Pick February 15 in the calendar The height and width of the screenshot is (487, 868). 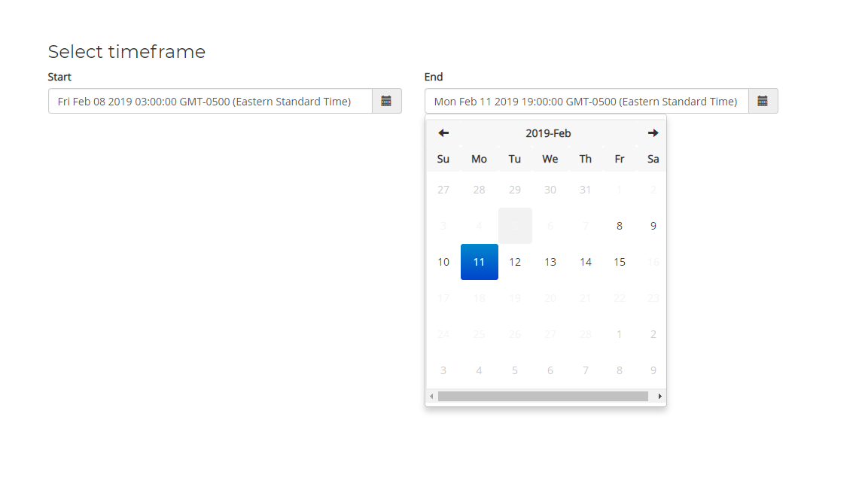tap(620, 262)
